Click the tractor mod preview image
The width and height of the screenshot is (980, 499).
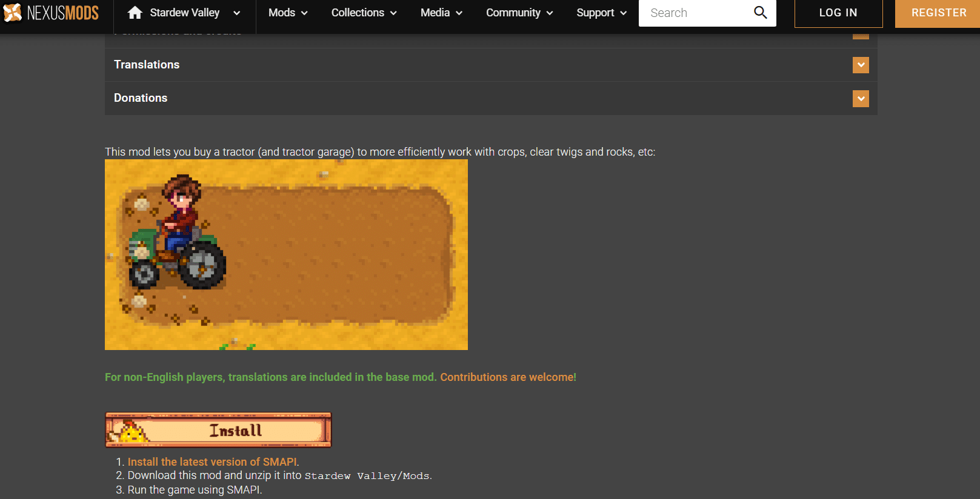point(286,254)
